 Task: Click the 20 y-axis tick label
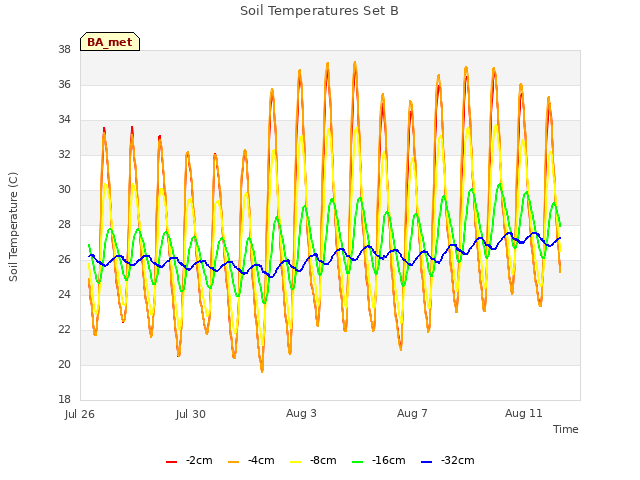click(64, 364)
